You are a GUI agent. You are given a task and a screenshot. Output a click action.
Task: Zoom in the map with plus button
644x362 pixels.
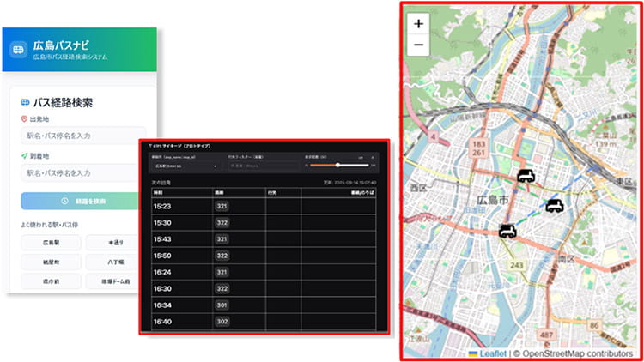click(x=418, y=24)
